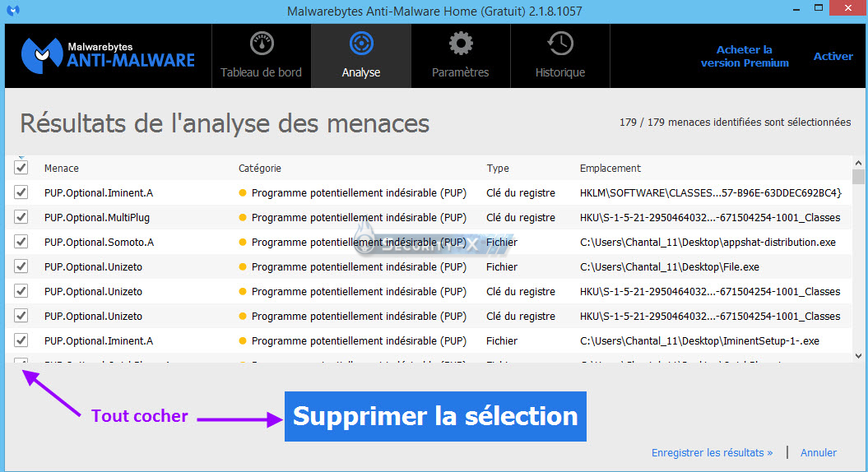Open the Tableau de bord dashboard icon

click(x=262, y=44)
